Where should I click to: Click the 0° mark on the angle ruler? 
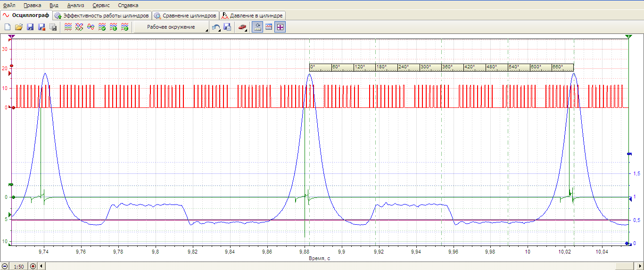pyautogui.click(x=313, y=67)
